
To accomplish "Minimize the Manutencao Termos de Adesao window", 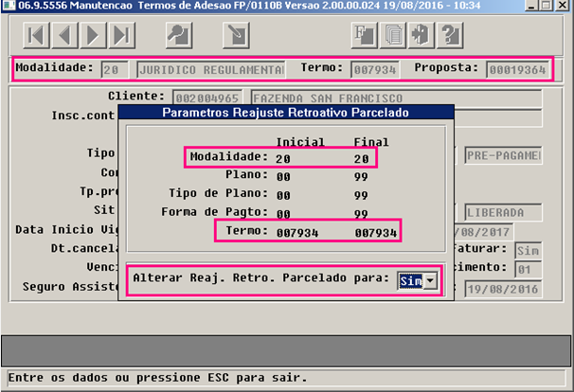I will (532, 5).
